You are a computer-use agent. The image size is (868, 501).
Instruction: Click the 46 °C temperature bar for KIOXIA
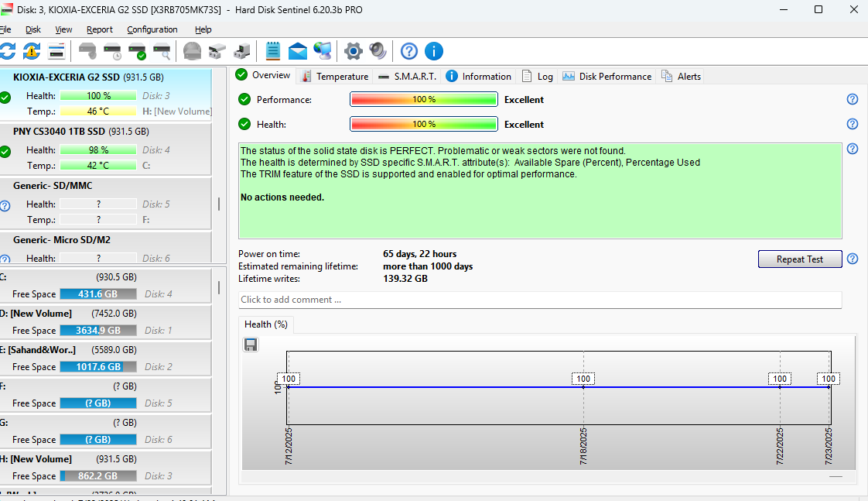click(x=98, y=112)
